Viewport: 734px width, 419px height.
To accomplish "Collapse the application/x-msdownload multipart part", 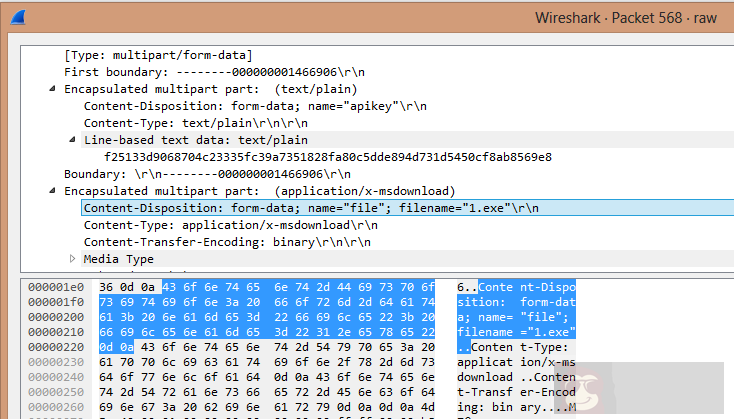I will (53, 191).
